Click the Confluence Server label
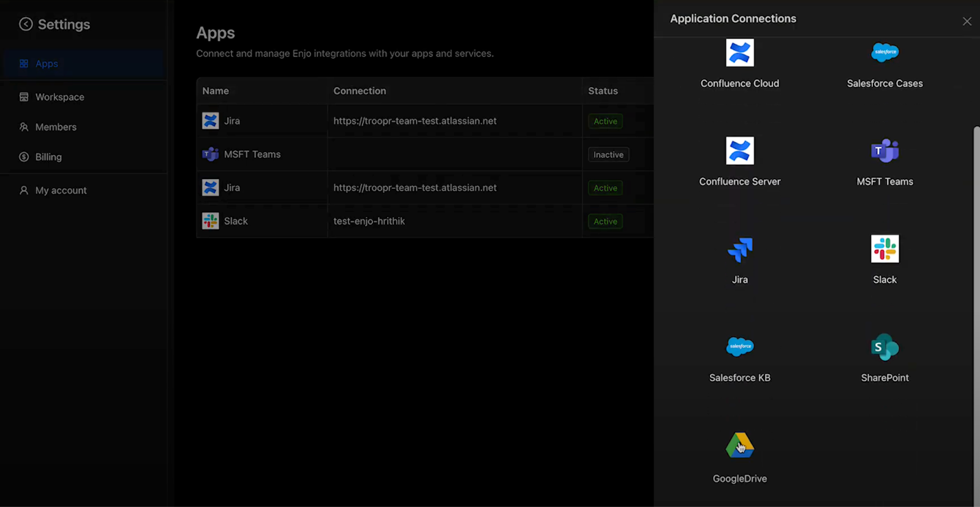Screen dimensions: 980x507 pyautogui.click(x=740, y=181)
